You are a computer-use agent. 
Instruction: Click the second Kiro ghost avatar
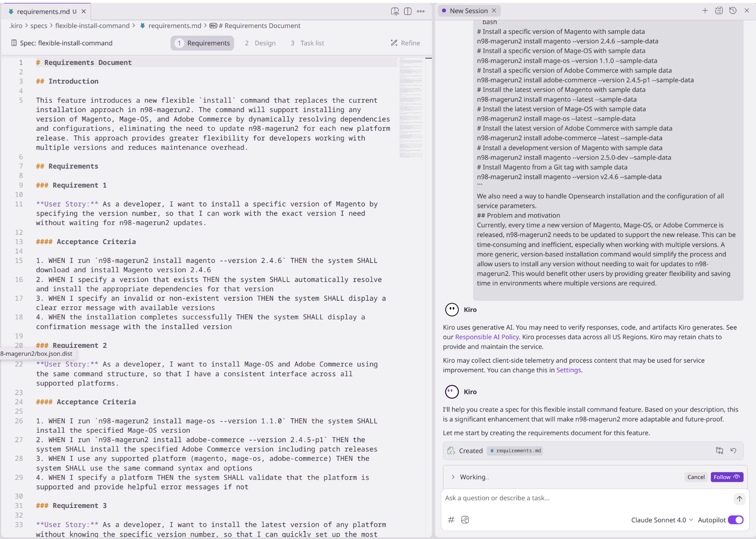click(x=452, y=392)
